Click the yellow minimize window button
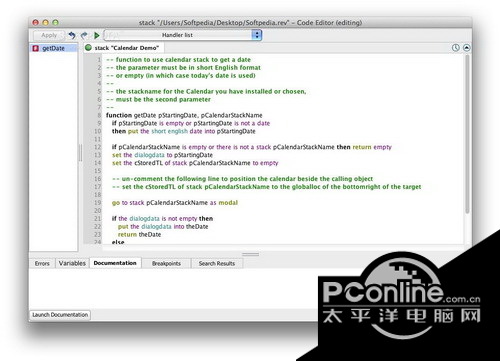This screenshot has width=500, height=361. click(x=46, y=22)
